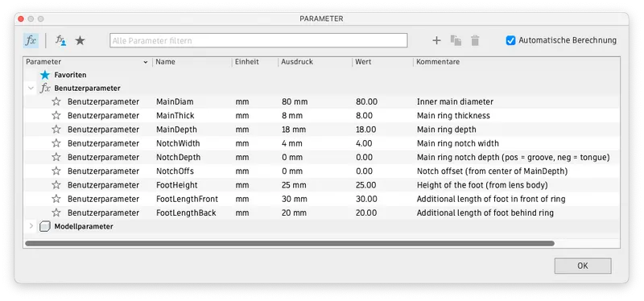Click 'Additional length of foot behind ring' comment
The image size is (644, 301).
click(x=485, y=212)
